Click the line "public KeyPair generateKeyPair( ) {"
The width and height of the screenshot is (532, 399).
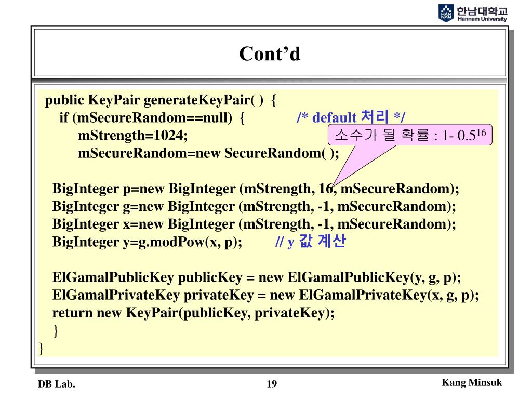point(161,100)
